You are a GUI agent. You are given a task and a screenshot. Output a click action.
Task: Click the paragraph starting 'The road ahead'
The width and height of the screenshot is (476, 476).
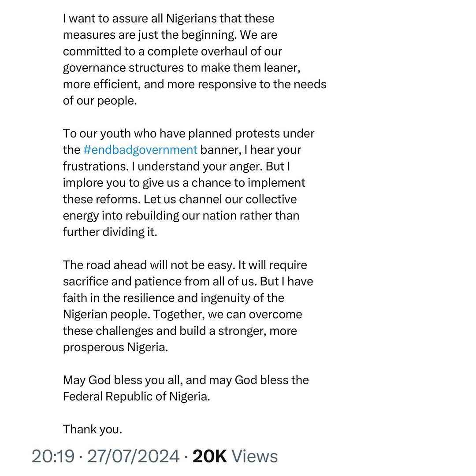tap(188, 306)
